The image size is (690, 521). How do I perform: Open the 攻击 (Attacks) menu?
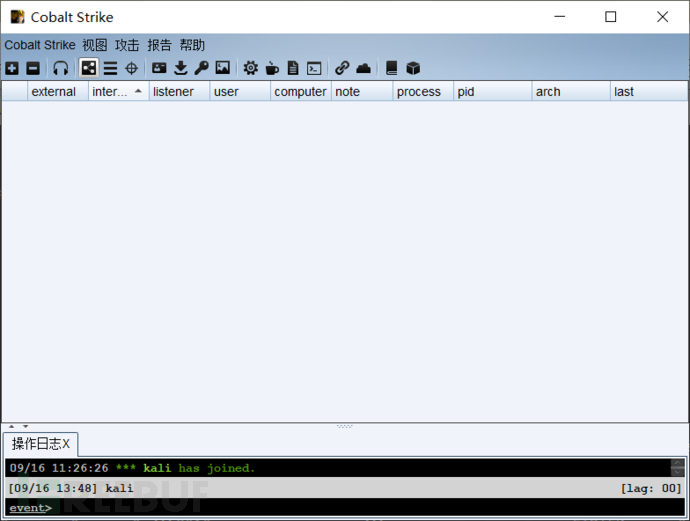127,45
